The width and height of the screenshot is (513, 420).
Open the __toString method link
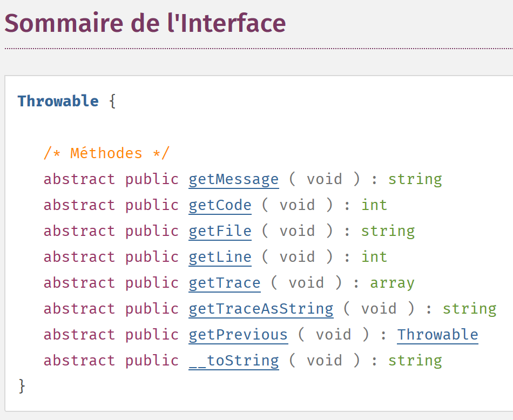233,361
